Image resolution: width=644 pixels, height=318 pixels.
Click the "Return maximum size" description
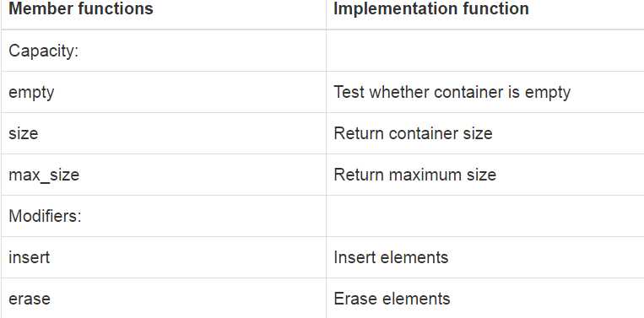414,175
